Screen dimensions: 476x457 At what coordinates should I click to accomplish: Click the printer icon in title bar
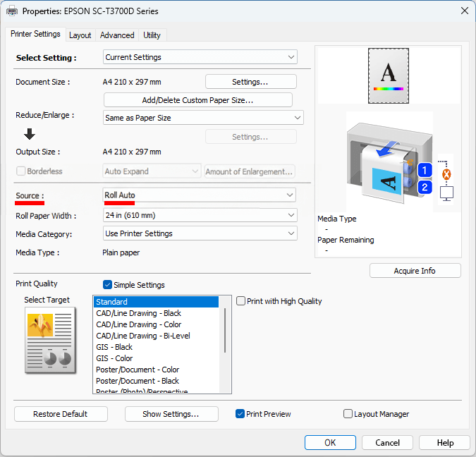click(x=12, y=11)
